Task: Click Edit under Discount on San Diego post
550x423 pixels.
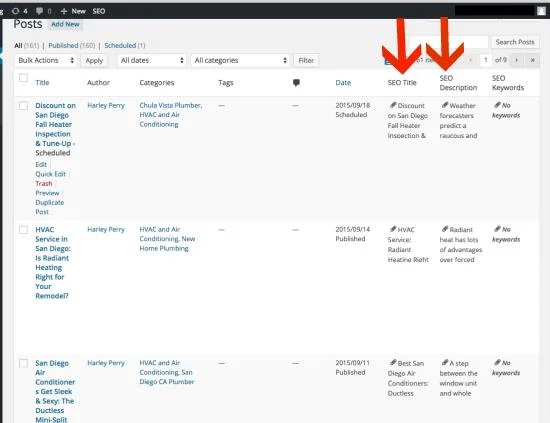Action: click(x=41, y=164)
